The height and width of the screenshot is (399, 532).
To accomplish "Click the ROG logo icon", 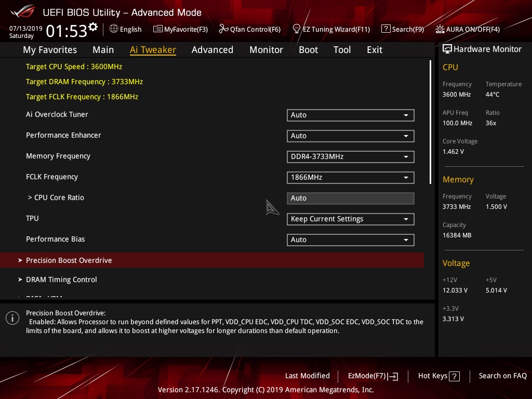I will click(23, 12).
